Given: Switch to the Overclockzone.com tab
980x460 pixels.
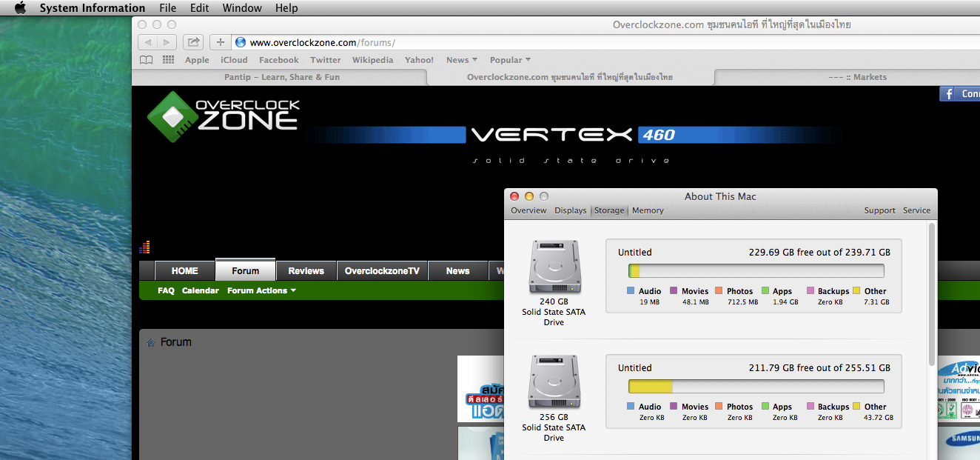Looking at the screenshot, I should click(x=570, y=77).
